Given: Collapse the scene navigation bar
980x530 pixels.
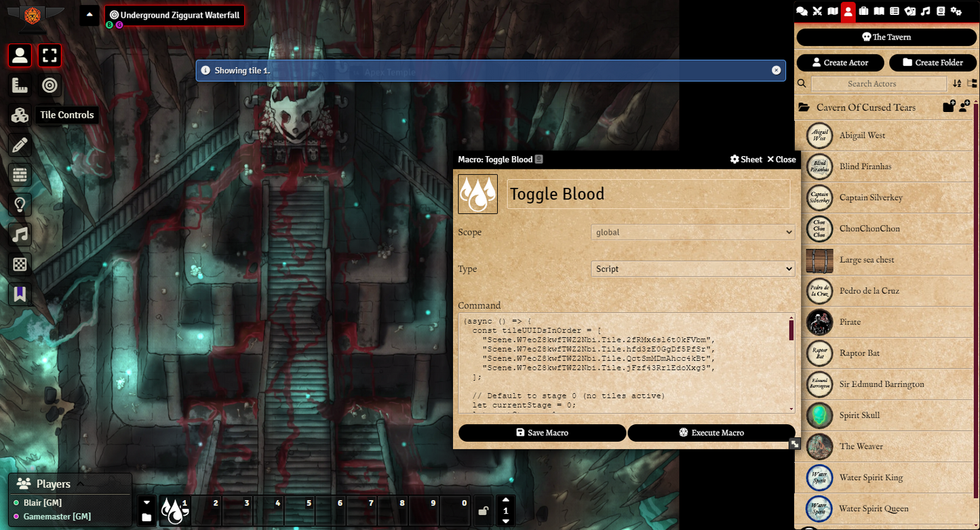Looking at the screenshot, I should coord(90,15).
